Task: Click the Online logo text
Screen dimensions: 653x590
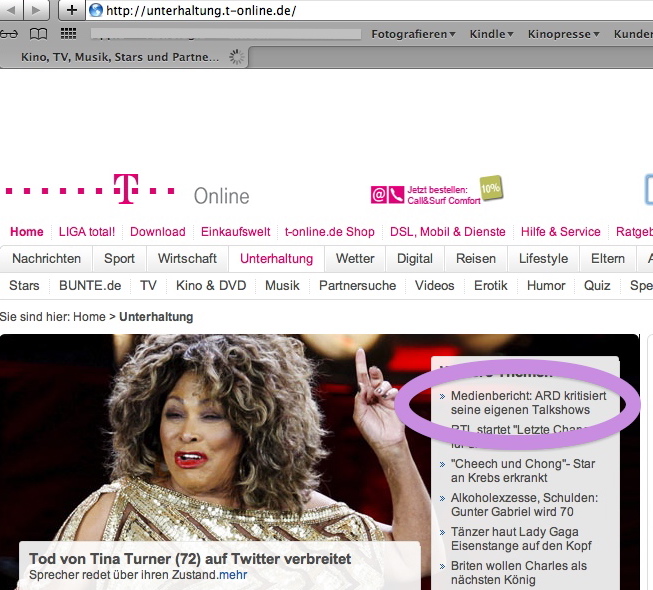Action: click(222, 196)
